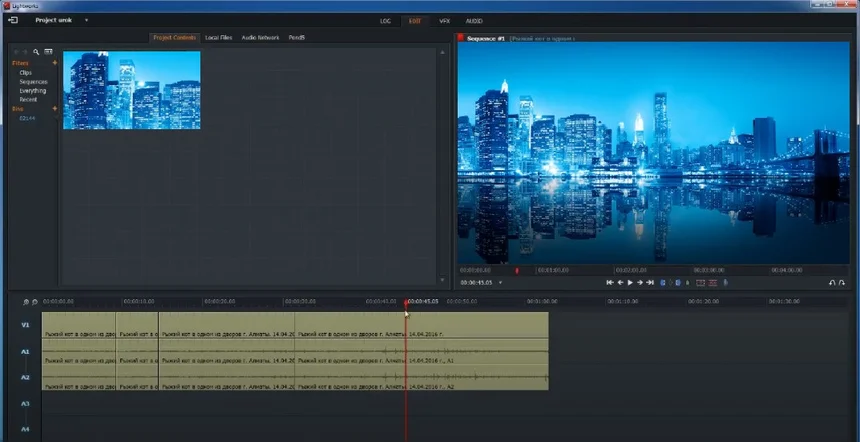860x442 pixels.
Task: Open the Project Contents tab
Action: click(x=174, y=37)
